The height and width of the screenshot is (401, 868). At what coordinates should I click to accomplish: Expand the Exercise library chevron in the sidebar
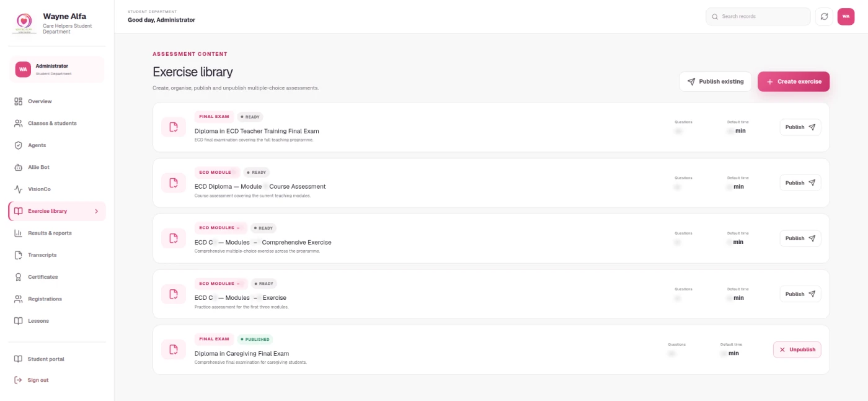coord(96,211)
